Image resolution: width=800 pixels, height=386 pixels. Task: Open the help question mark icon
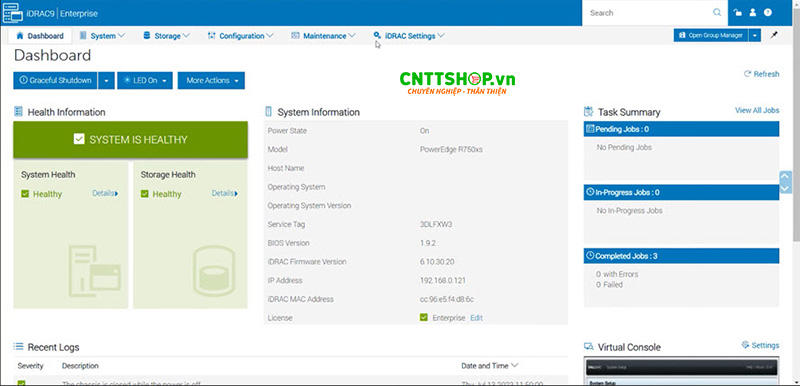767,13
